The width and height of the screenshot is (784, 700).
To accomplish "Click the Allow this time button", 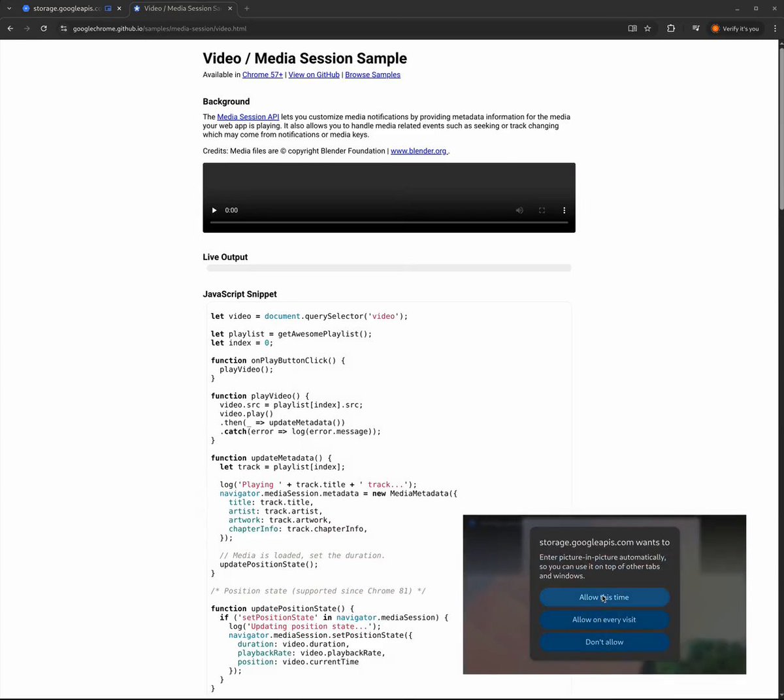I will point(604,597).
